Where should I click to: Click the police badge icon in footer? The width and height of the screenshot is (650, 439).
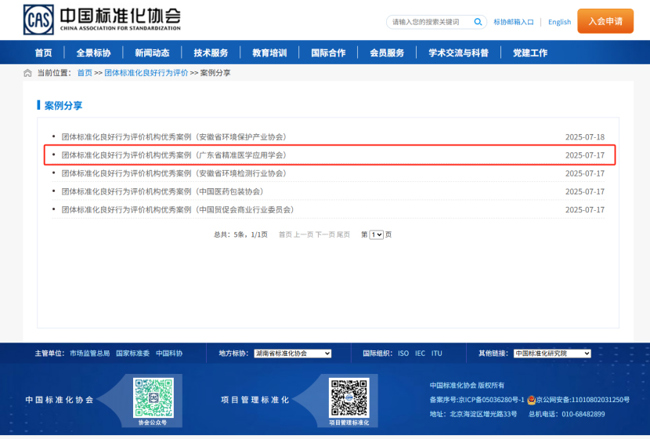[531, 399]
